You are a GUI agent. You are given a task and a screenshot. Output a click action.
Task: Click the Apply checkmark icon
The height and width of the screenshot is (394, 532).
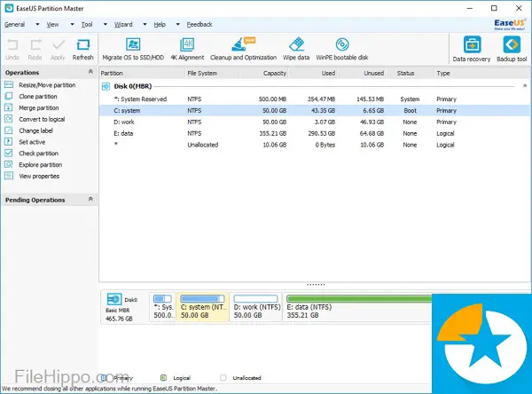tap(59, 45)
